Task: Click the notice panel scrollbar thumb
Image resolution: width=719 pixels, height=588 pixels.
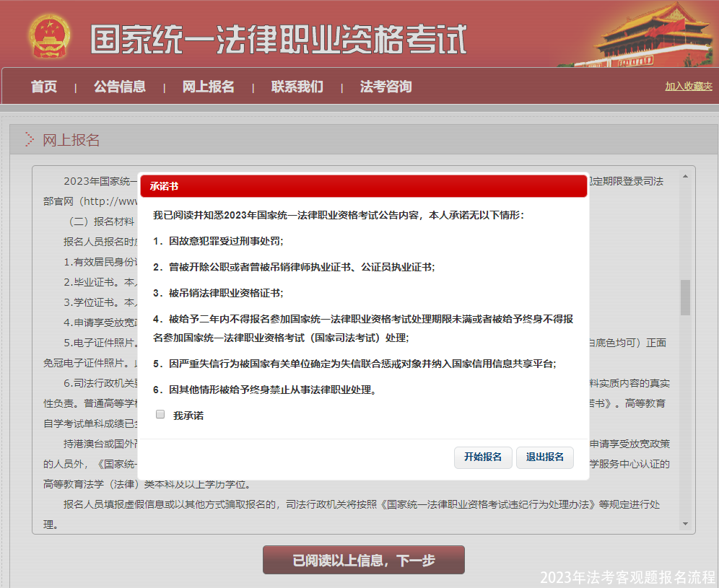Action: (x=685, y=297)
